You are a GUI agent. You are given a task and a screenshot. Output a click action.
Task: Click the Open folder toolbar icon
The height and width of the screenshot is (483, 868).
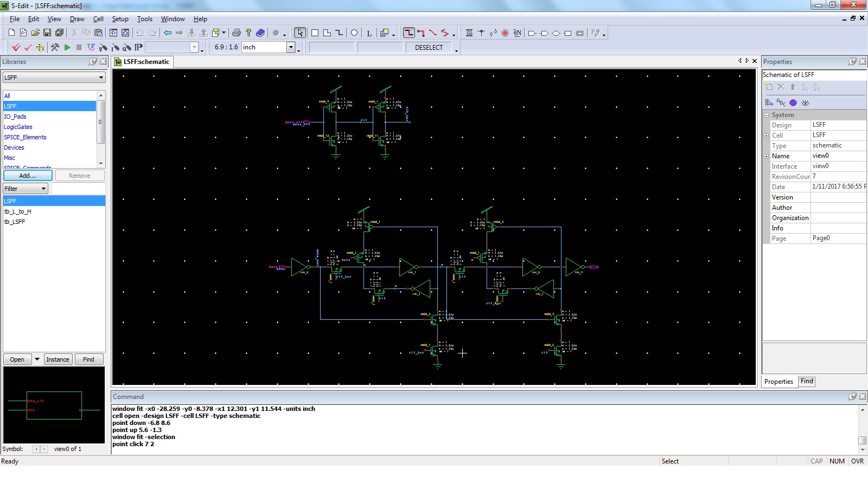pyautogui.click(x=35, y=33)
